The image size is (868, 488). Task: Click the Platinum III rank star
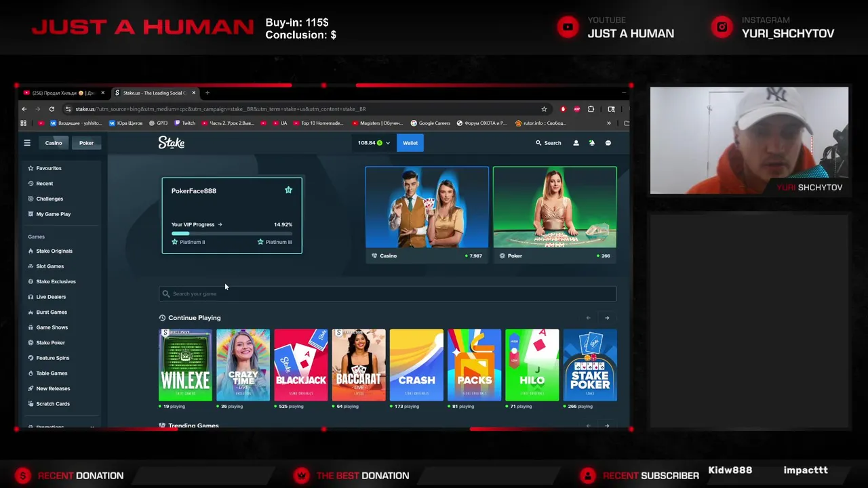tap(260, 242)
